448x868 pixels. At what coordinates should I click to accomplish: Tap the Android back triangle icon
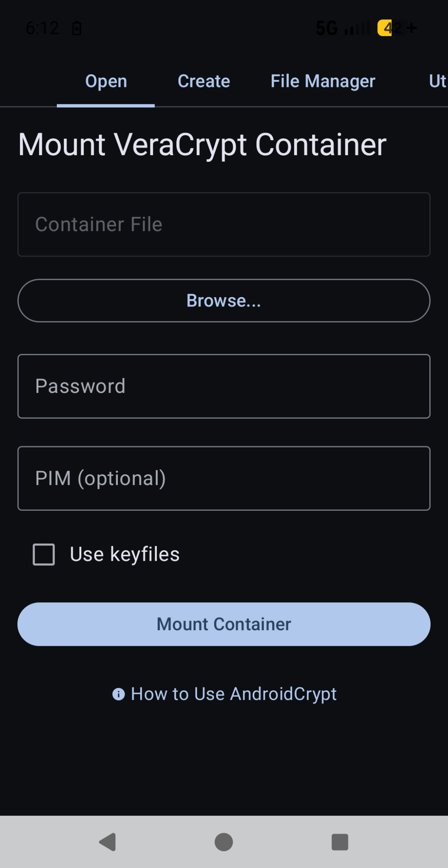click(x=108, y=842)
